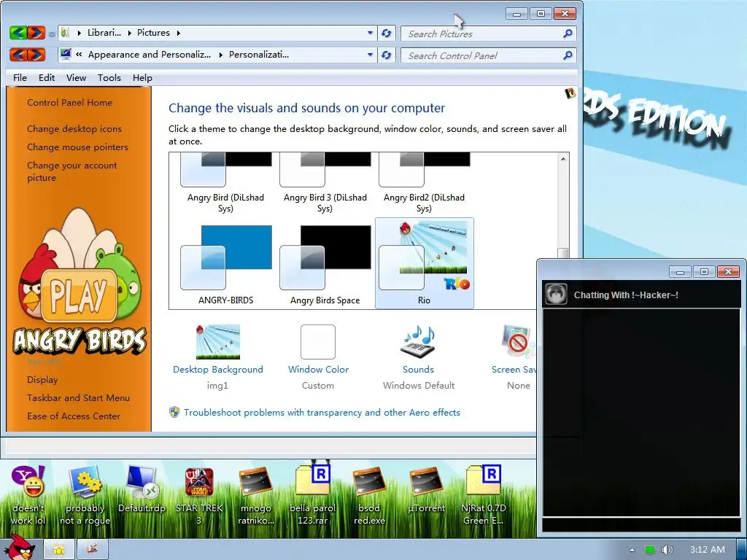Select the Rio theme
747x560 pixels.
click(x=424, y=263)
